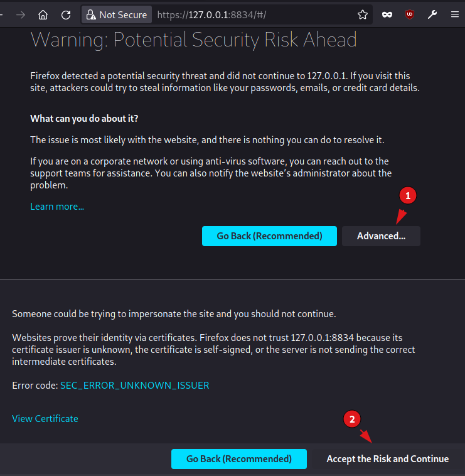The image size is (465, 476).
Task: Click the Not Secure lock indicator
Action: 116,14
